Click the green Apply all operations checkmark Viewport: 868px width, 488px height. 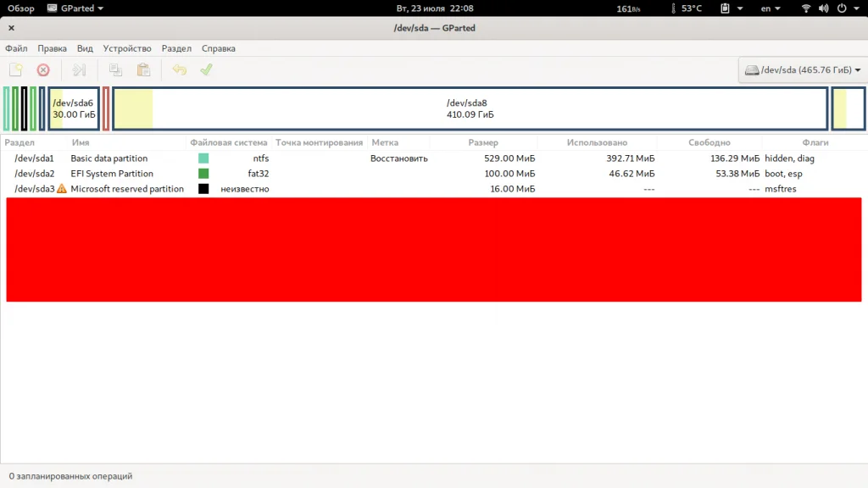pyautogui.click(x=207, y=69)
